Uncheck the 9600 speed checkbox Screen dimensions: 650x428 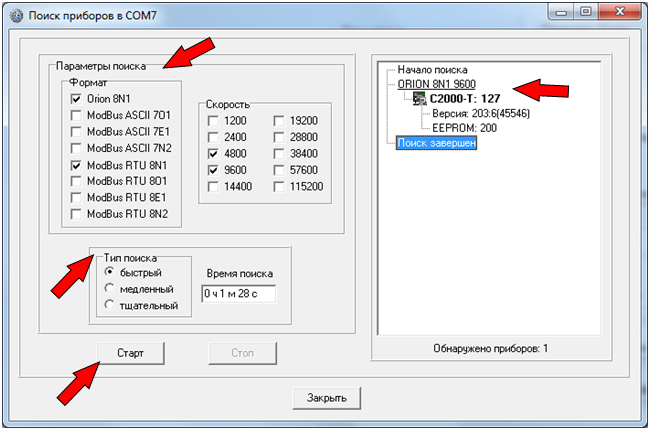[214, 171]
